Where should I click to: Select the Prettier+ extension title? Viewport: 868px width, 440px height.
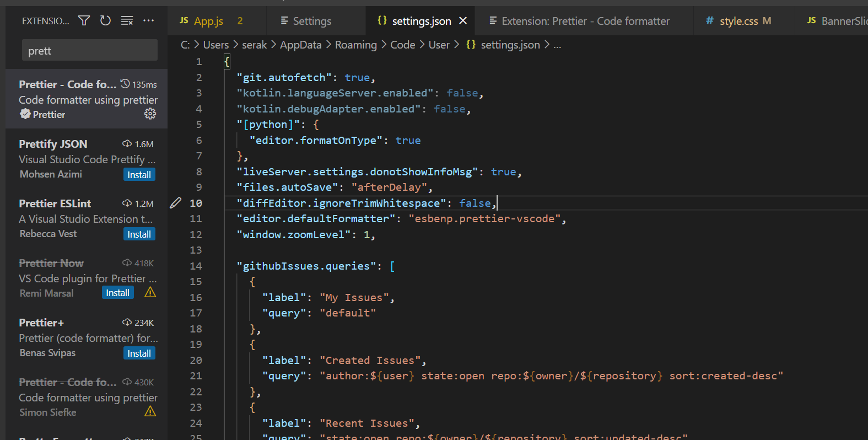(x=41, y=323)
